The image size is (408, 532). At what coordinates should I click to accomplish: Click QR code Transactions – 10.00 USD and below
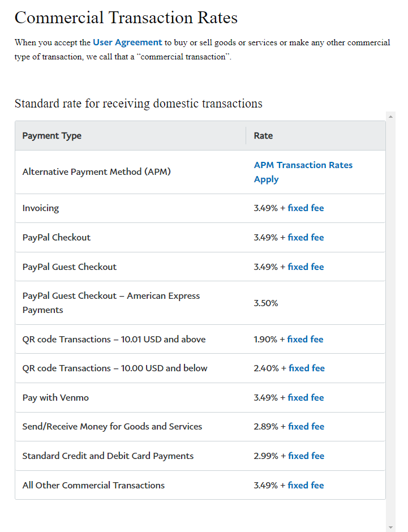tap(115, 368)
